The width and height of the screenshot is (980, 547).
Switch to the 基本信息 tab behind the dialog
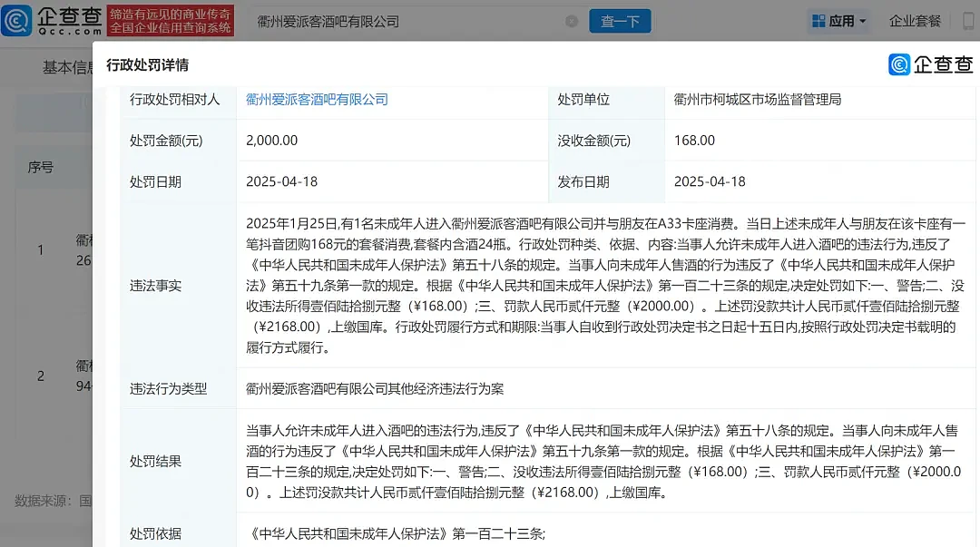[x=67, y=67]
